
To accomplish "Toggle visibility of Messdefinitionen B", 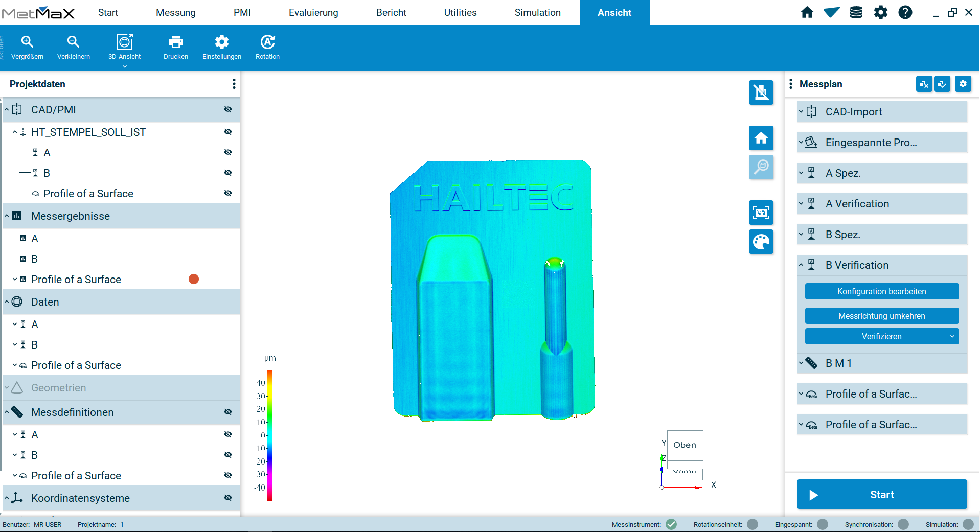I will (228, 455).
